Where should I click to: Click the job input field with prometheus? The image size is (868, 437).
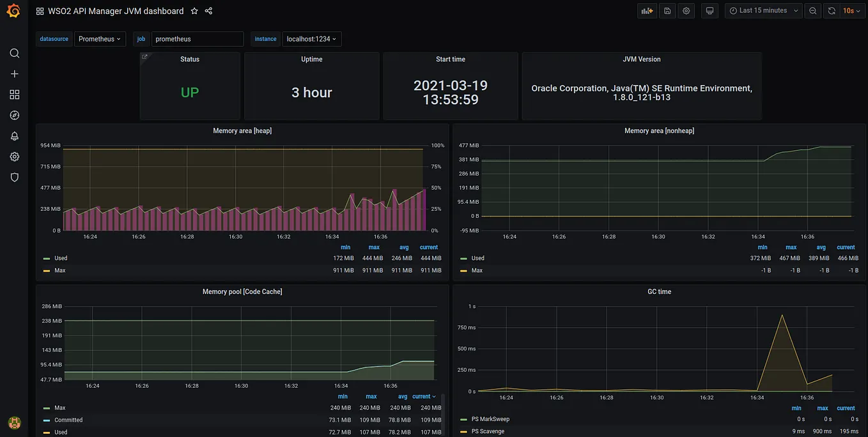tap(198, 39)
